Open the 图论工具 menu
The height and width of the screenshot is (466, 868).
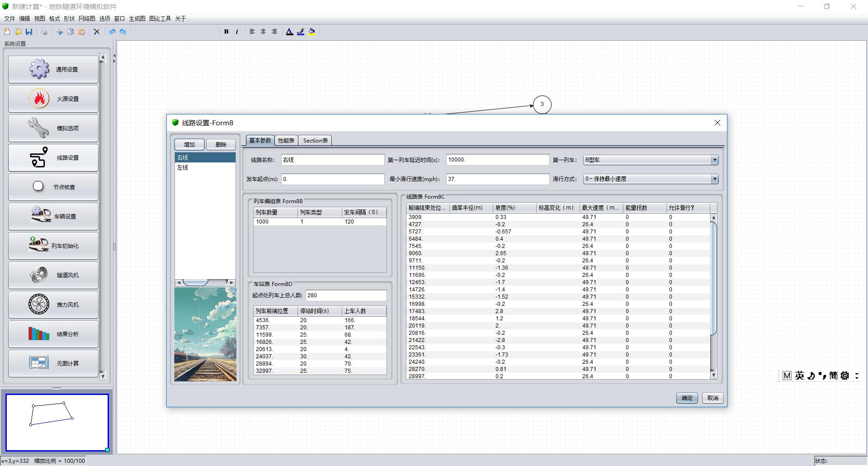(x=160, y=19)
